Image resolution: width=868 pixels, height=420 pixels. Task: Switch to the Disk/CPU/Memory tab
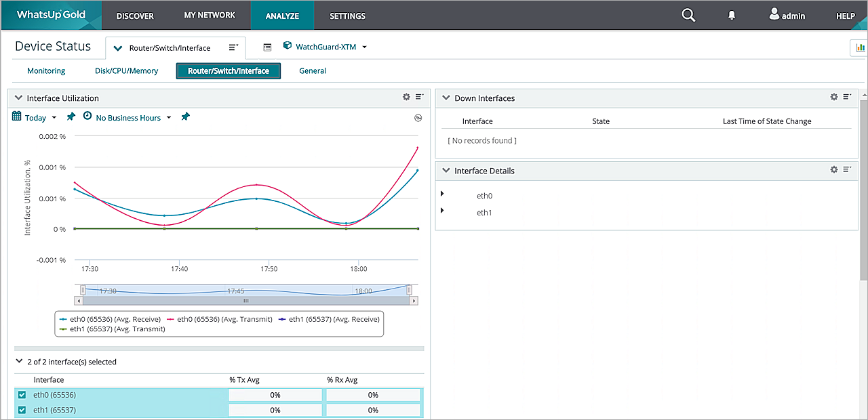point(126,70)
